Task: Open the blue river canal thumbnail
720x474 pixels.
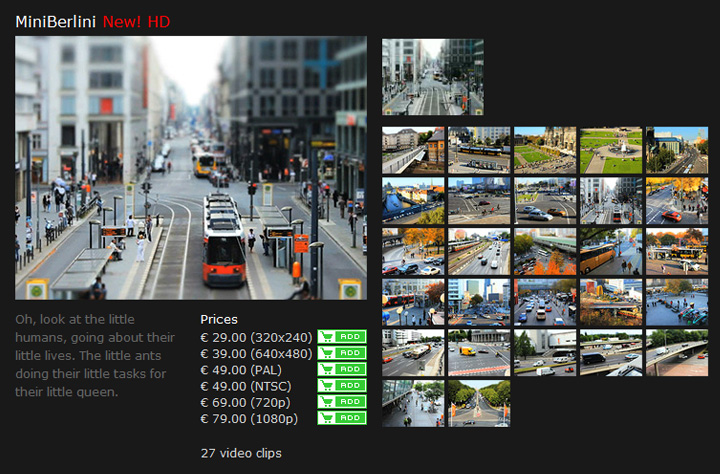Action: click(413, 201)
